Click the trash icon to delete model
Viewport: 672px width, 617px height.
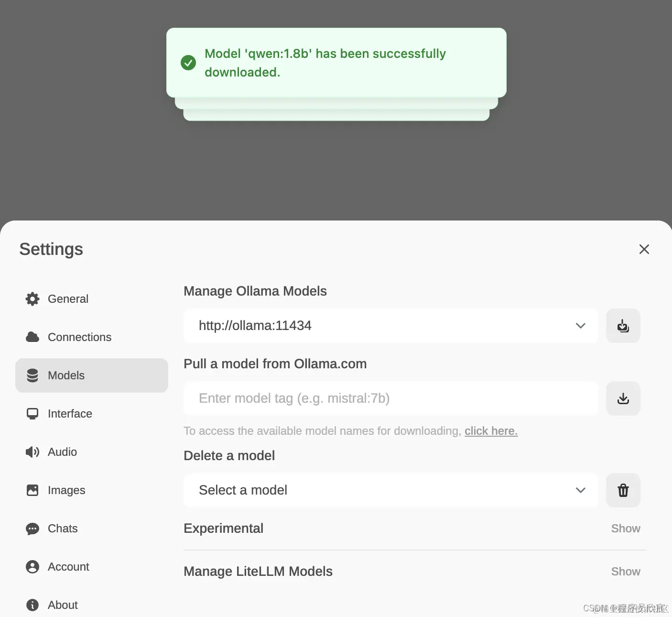(x=623, y=490)
